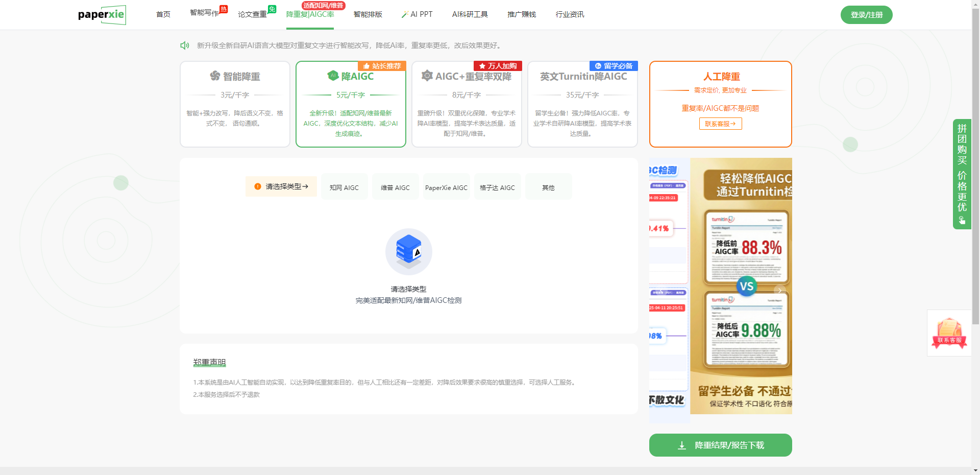Open the 行业资讯 menu item
Image resolution: width=980 pixels, height=475 pixels.
click(570, 14)
